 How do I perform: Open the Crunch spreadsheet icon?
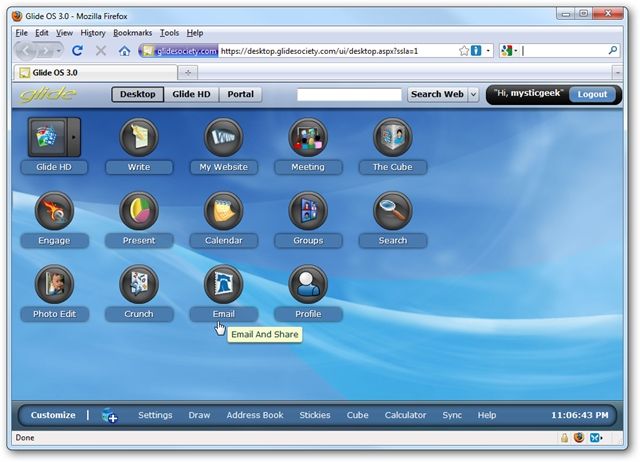coord(139,284)
